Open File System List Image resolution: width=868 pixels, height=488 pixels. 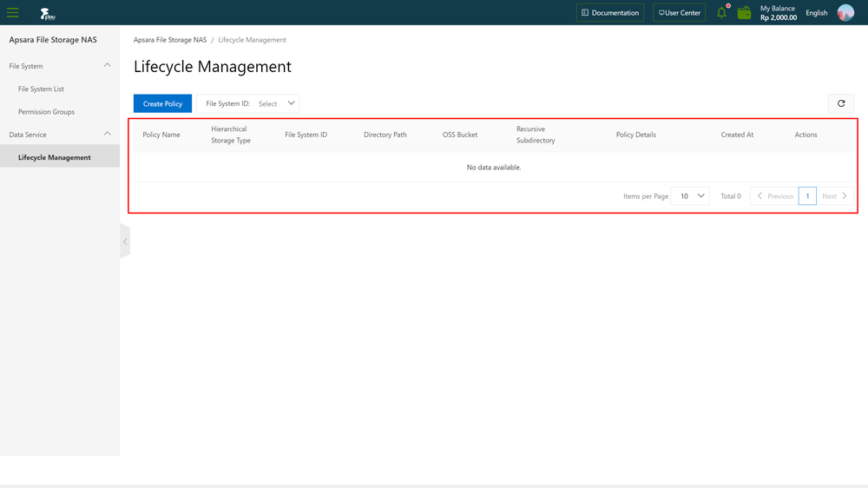41,89
